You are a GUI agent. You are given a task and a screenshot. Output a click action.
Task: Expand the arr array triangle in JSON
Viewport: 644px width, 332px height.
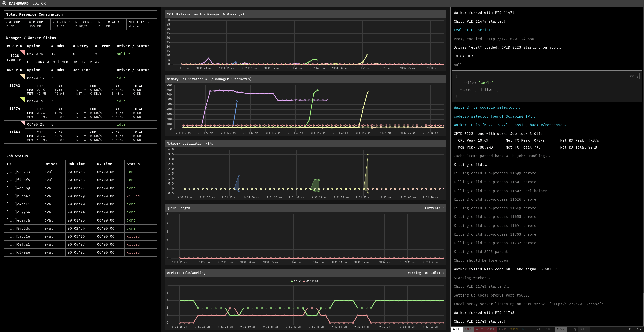(461, 89)
